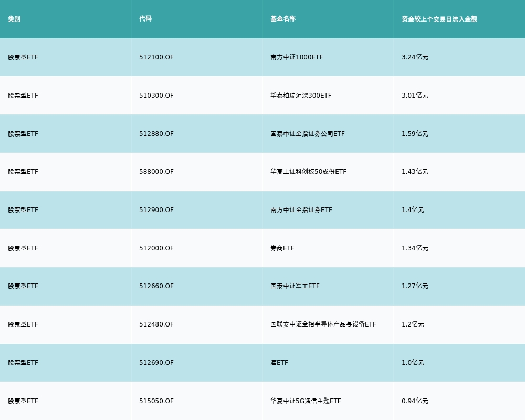
Task: Click the 1.59亿元 inflow value
Action: (x=415, y=134)
